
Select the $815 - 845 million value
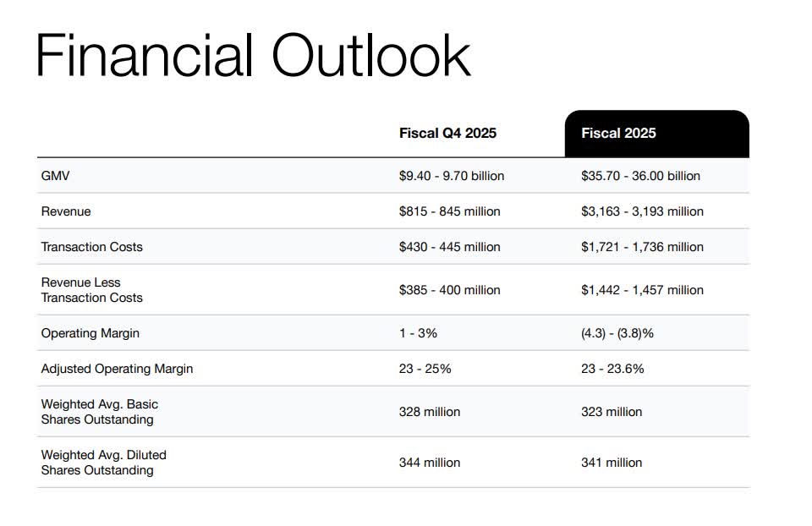pos(449,211)
